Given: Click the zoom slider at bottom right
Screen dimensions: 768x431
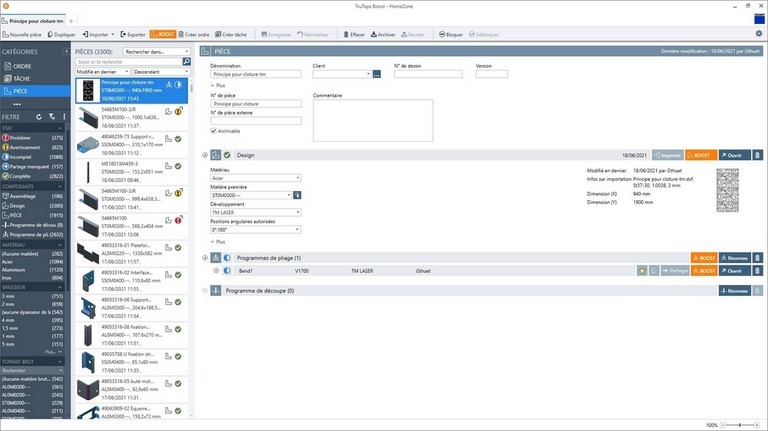Looking at the screenshot, I should (x=740, y=425).
